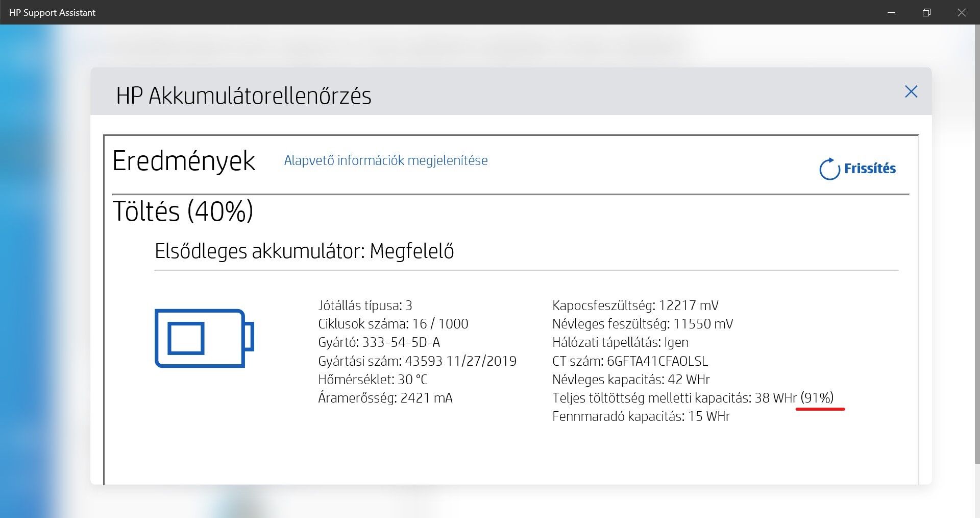Select the Töltés (40%) heading

pyautogui.click(x=183, y=211)
